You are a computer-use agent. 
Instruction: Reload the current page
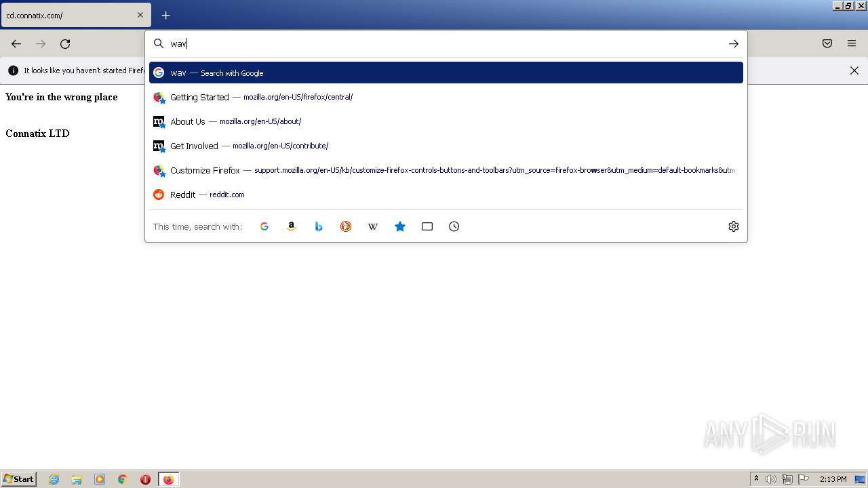65,43
